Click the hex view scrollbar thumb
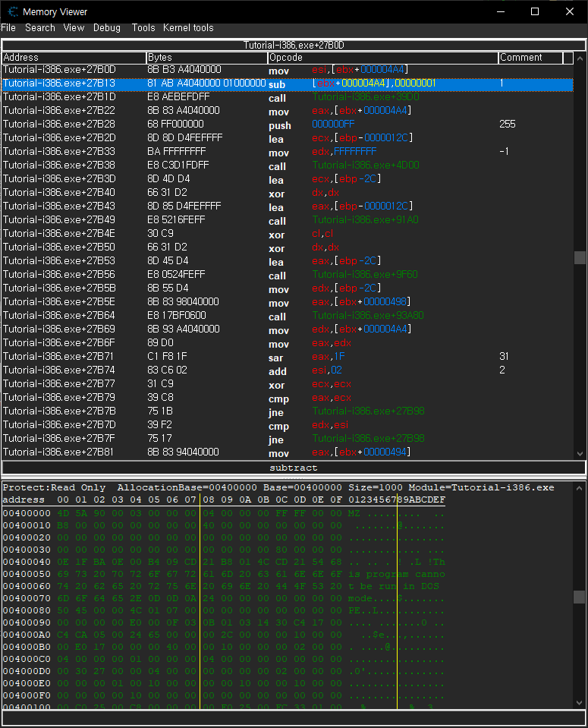 point(579,597)
